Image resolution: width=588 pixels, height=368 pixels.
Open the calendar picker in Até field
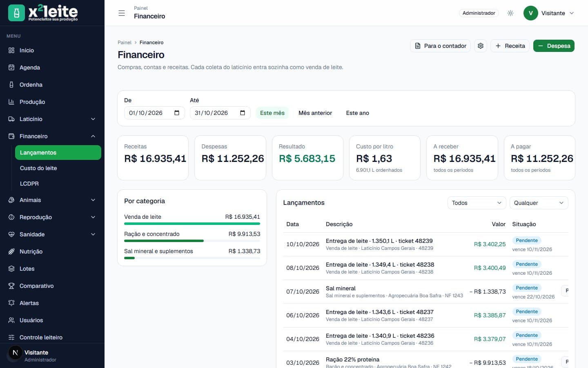tap(243, 113)
